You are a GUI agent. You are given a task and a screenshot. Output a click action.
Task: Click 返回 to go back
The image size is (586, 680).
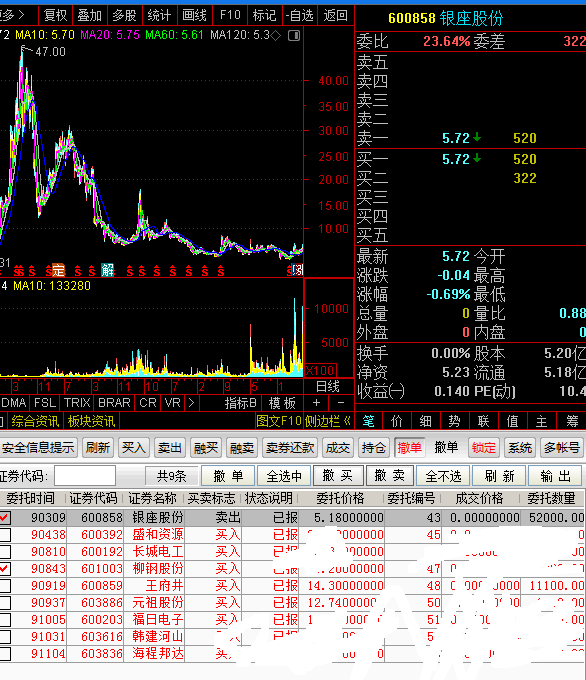point(336,16)
